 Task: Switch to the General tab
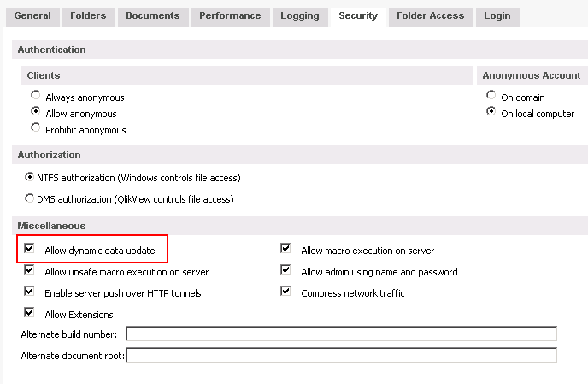click(x=32, y=16)
